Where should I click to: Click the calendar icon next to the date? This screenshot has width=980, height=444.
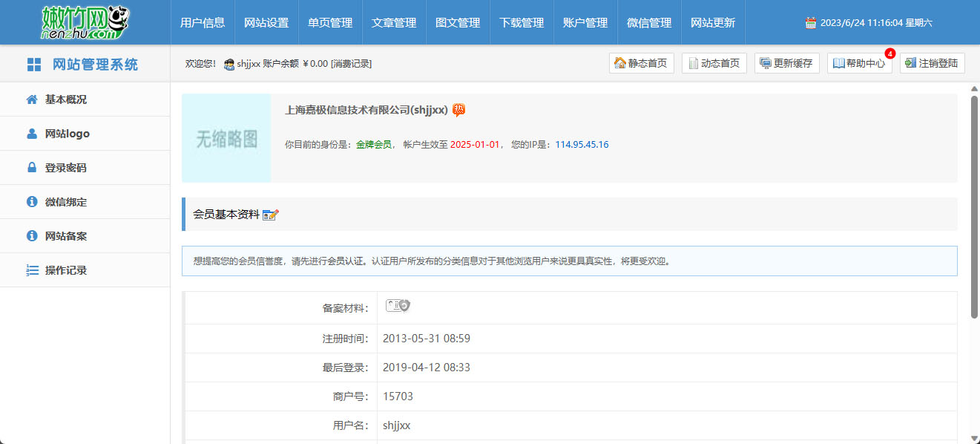[x=811, y=23]
